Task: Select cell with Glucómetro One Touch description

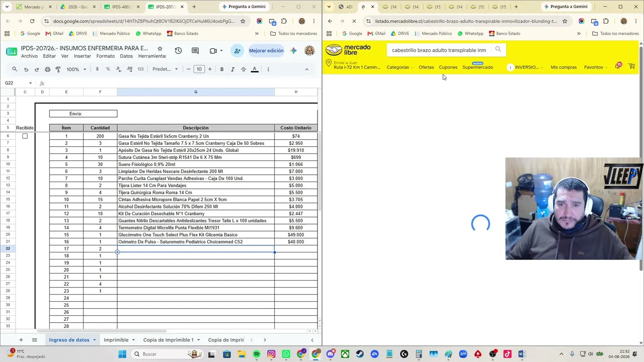Action: click(196, 235)
